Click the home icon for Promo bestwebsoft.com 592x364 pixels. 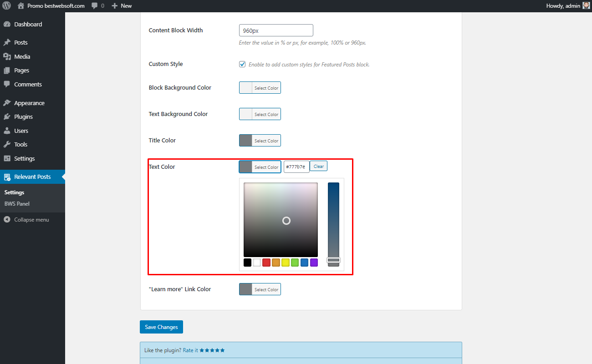[x=21, y=6]
